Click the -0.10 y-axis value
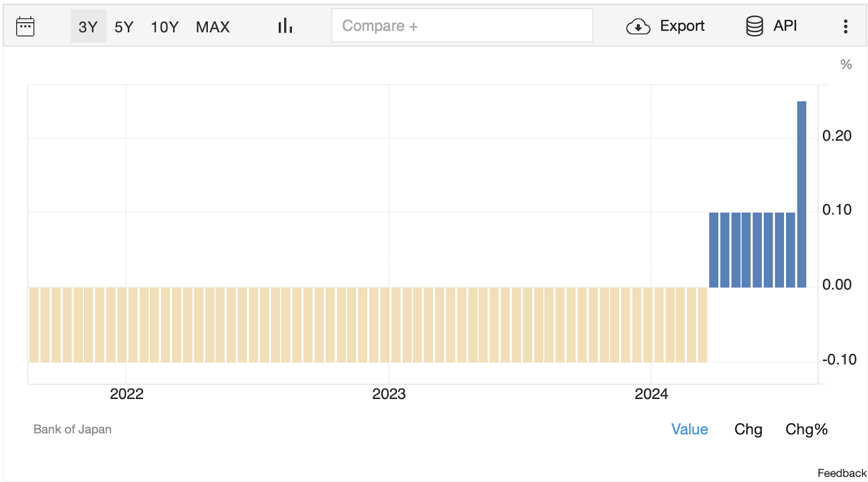Screen dimensions: 868x482 (x=839, y=359)
